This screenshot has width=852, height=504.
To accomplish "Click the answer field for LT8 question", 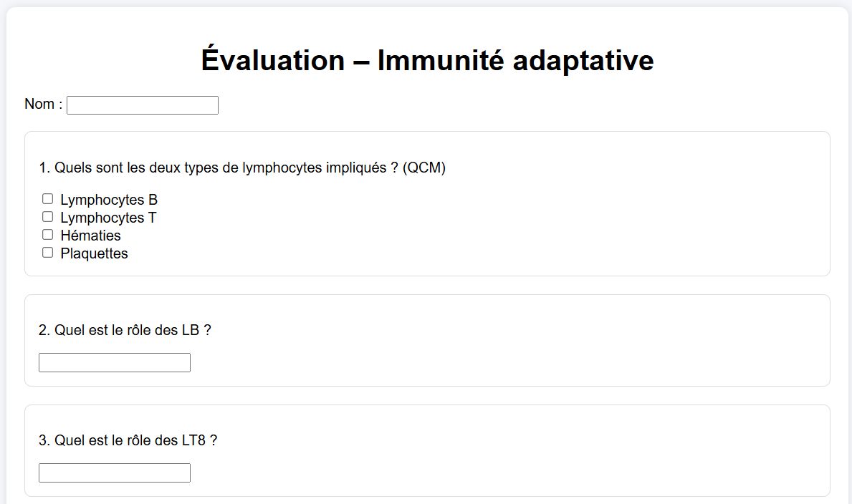I will (x=115, y=473).
